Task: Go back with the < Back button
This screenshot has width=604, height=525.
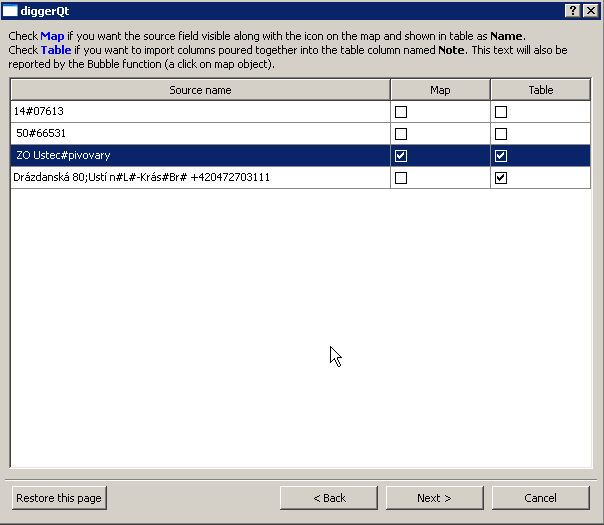Action: [329, 498]
